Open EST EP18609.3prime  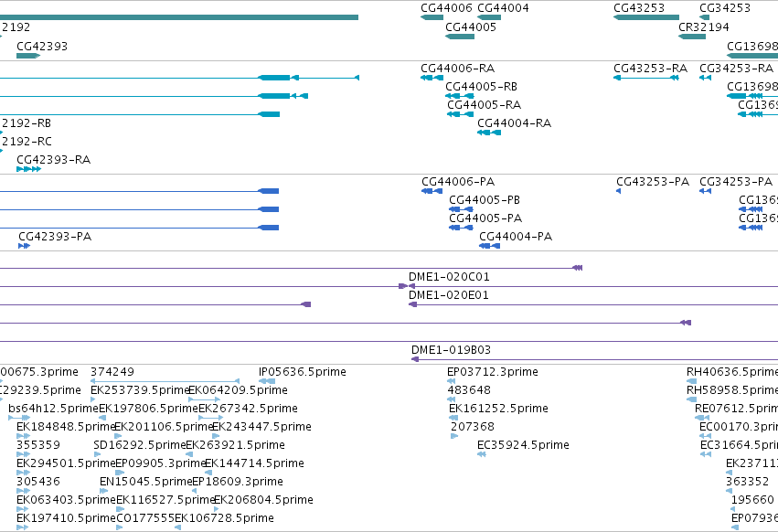pos(237,482)
